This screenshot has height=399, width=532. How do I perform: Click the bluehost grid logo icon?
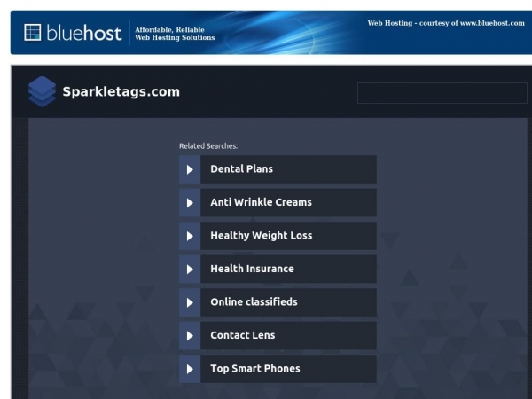[x=33, y=32]
